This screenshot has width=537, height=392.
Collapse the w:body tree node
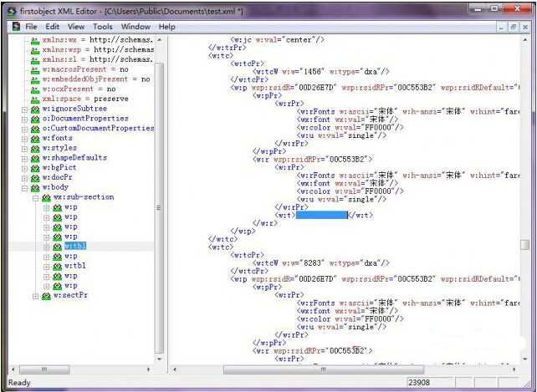[x=24, y=187]
